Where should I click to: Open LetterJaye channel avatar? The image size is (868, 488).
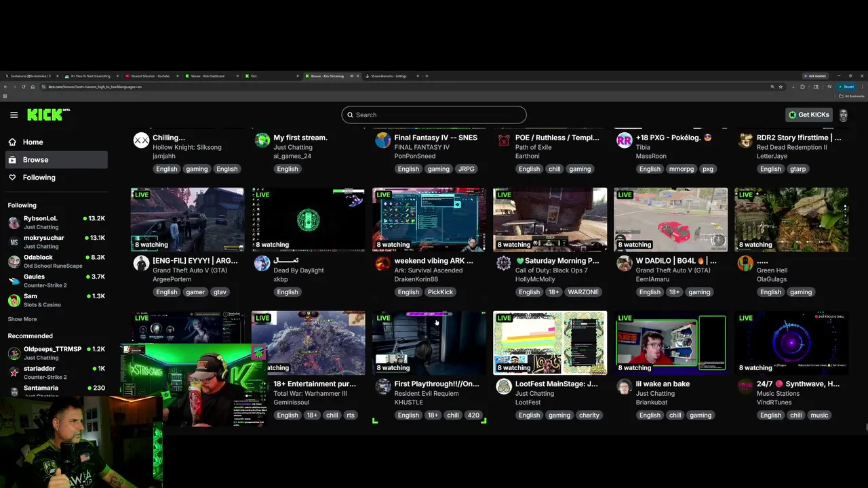pos(745,140)
